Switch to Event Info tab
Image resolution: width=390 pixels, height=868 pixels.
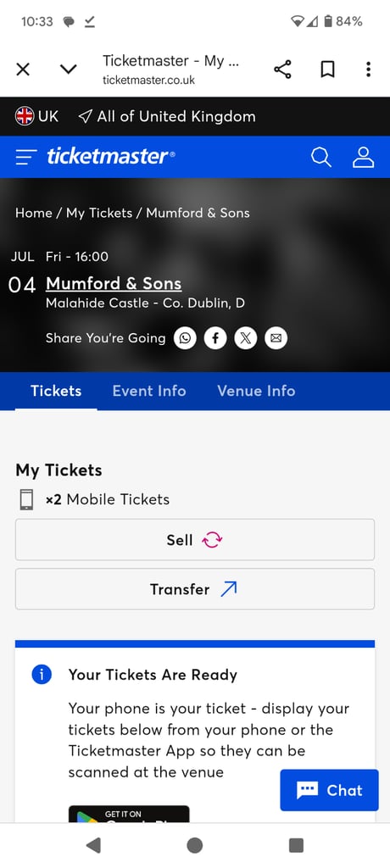tap(149, 391)
